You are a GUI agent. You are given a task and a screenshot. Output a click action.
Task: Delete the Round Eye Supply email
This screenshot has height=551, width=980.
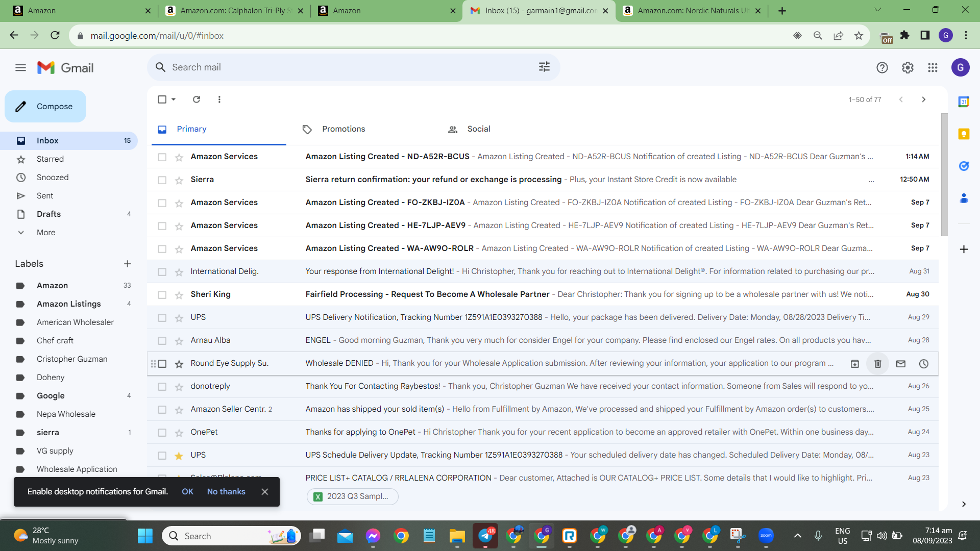[x=878, y=364]
